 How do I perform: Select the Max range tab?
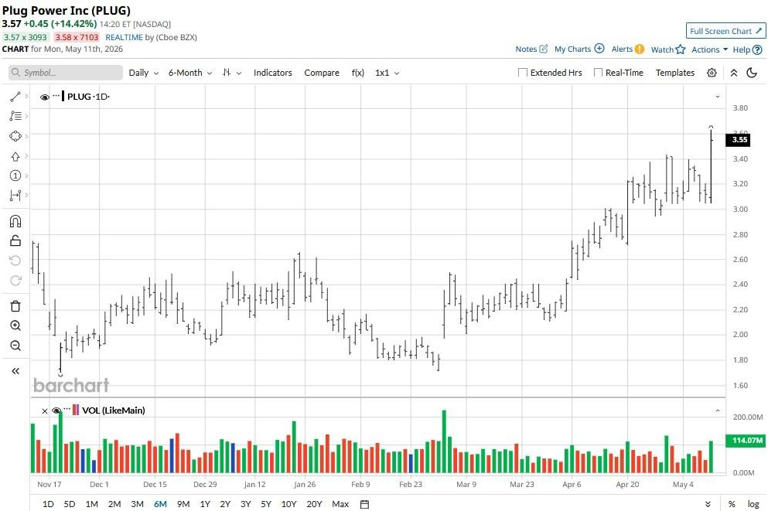(340, 504)
